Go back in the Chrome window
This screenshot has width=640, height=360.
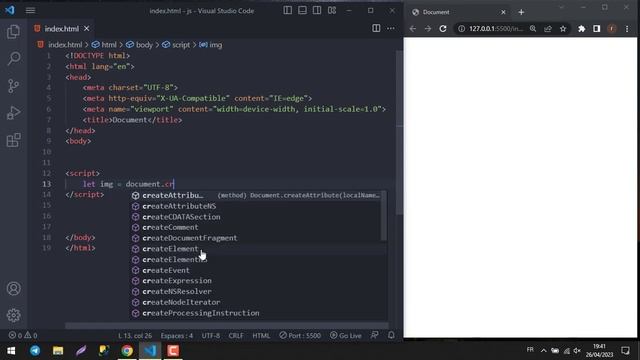(x=413, y=29)
